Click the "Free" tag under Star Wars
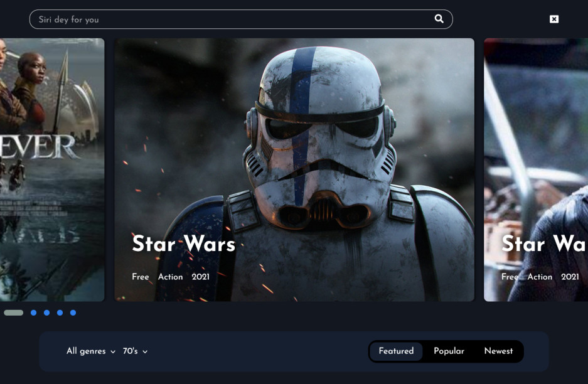 pos(139,277)
